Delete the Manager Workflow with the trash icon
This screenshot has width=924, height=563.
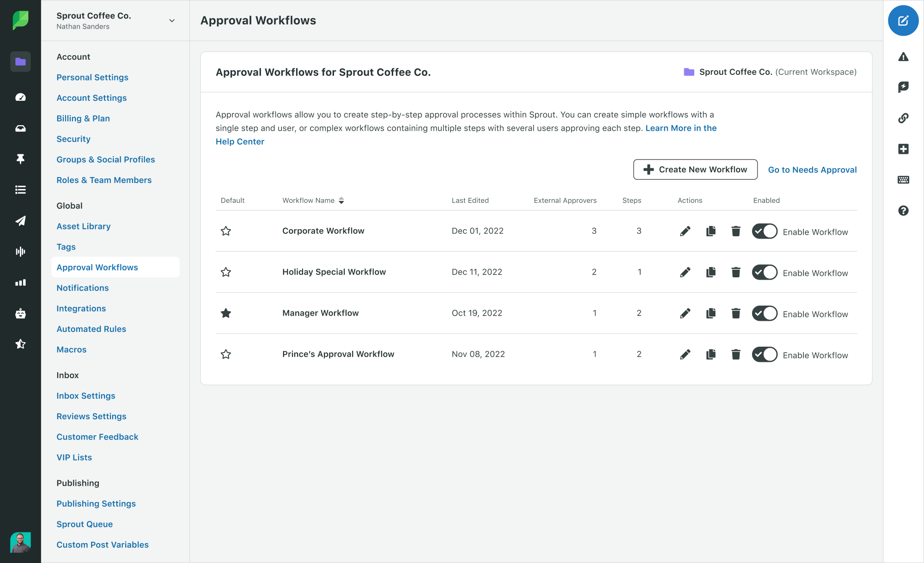pyautogui.click(x=736, y=313)
